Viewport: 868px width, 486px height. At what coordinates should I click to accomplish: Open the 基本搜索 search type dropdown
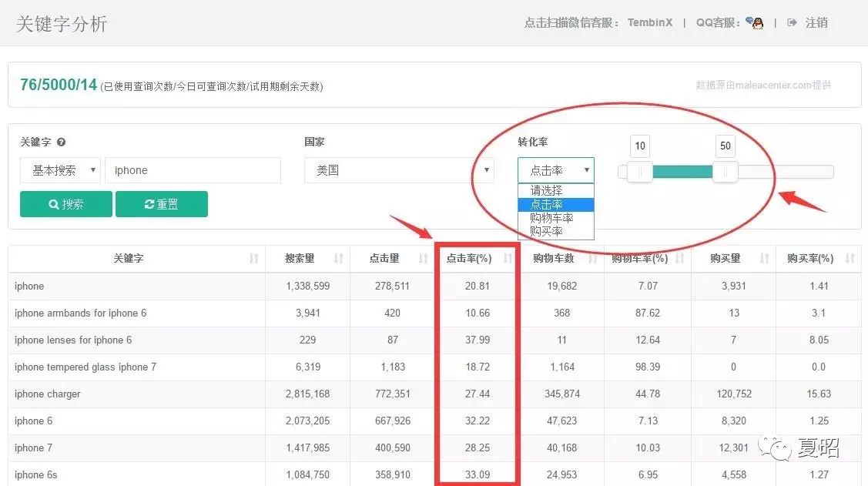(x=60, y=170)
